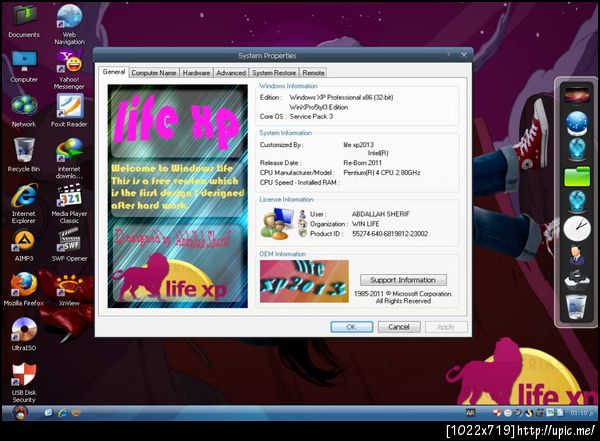Screen dimensions: 600x441
Task: Click the System Properties title bar
Action: click(267, 56)
